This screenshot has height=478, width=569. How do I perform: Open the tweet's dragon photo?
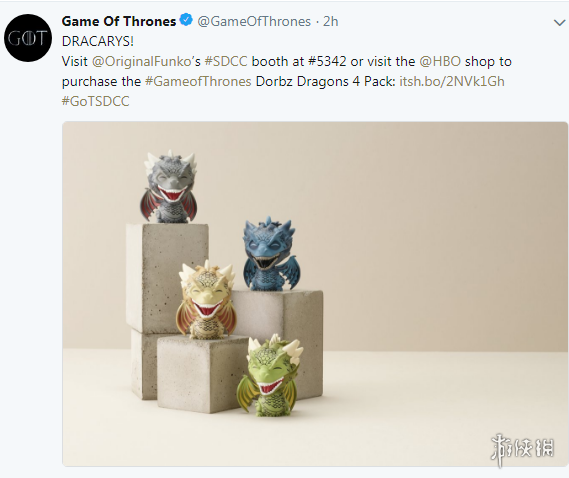(315, 294)
